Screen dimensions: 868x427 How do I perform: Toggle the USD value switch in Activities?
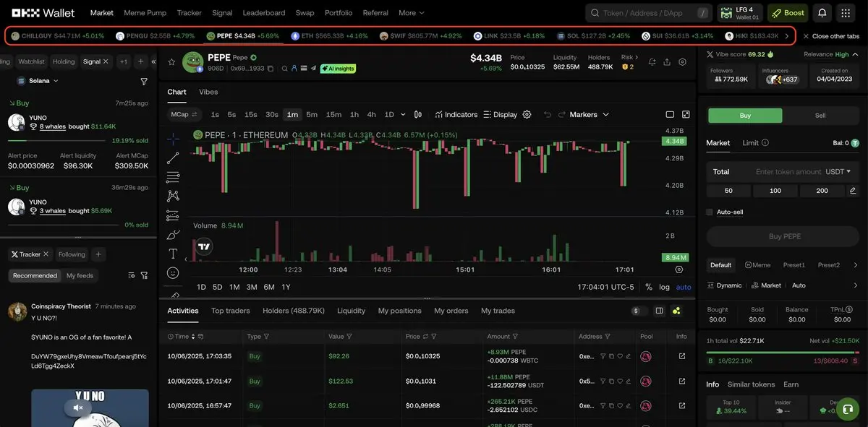[x=639, y=311]
